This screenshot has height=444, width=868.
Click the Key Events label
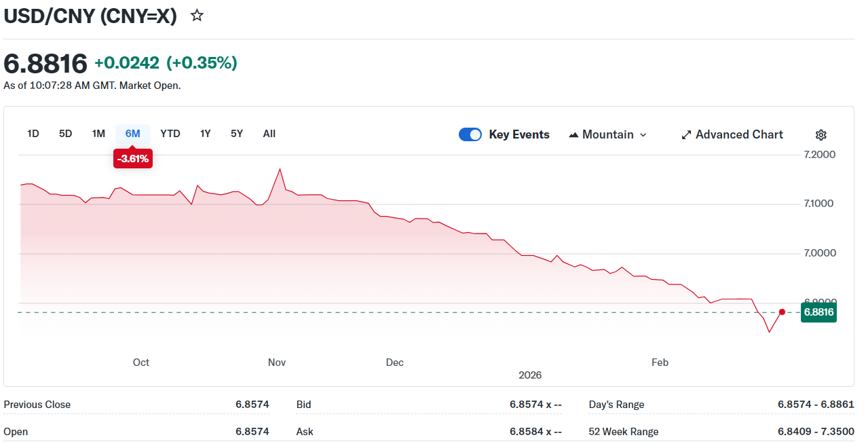click(519, 134)
